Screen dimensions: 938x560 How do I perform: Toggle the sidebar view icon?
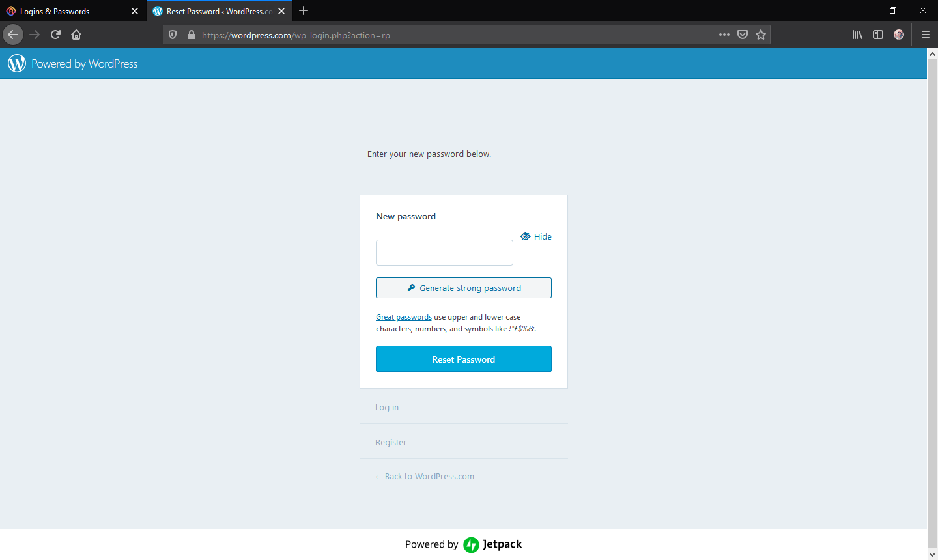tap(878, 35)
